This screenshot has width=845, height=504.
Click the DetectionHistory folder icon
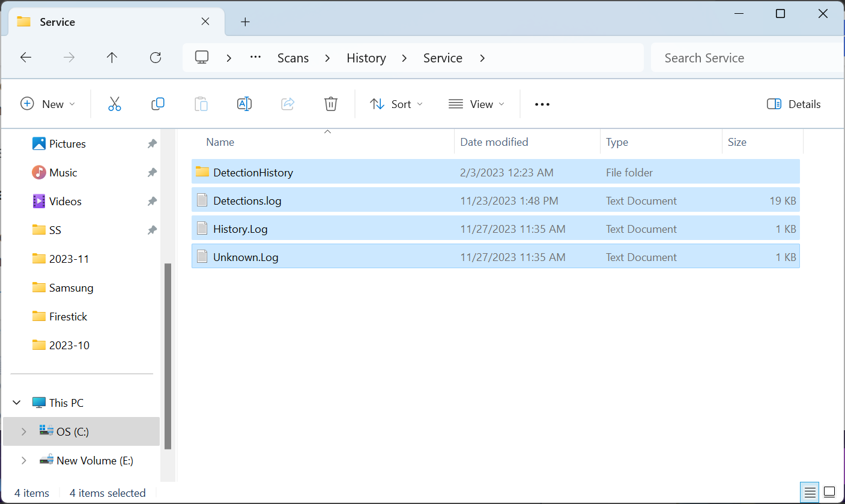point(202,172)
